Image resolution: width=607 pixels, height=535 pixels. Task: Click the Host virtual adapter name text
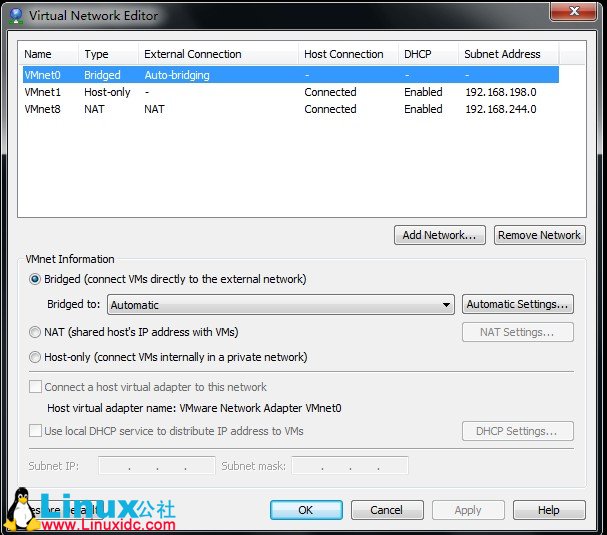click(x=194, y=408)
